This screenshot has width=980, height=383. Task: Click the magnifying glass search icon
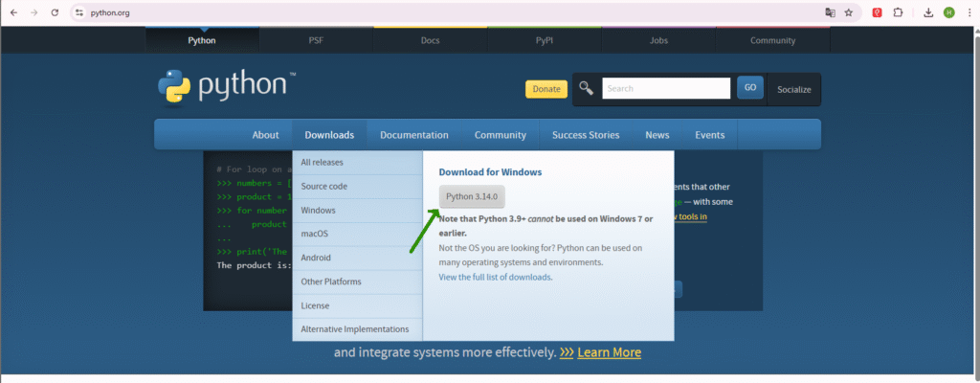coord(587,88)
